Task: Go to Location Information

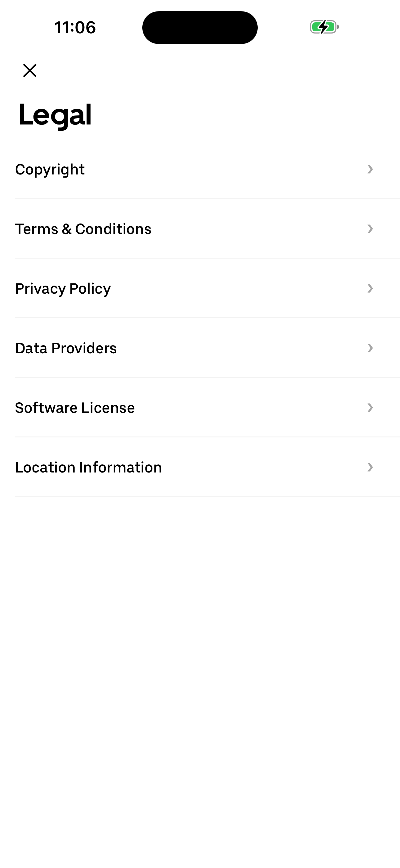Action: click(89, 467)
